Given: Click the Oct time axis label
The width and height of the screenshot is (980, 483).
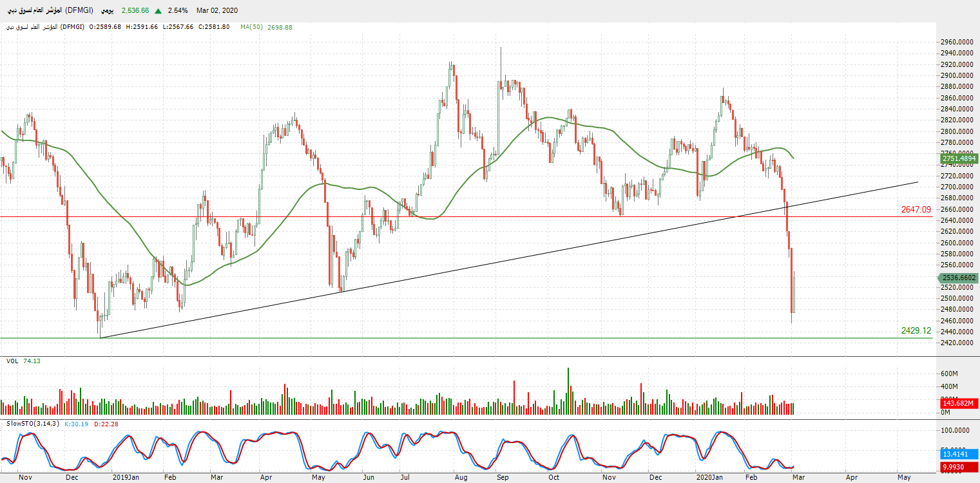Looking at the screenshot, I should pos(553,478).
